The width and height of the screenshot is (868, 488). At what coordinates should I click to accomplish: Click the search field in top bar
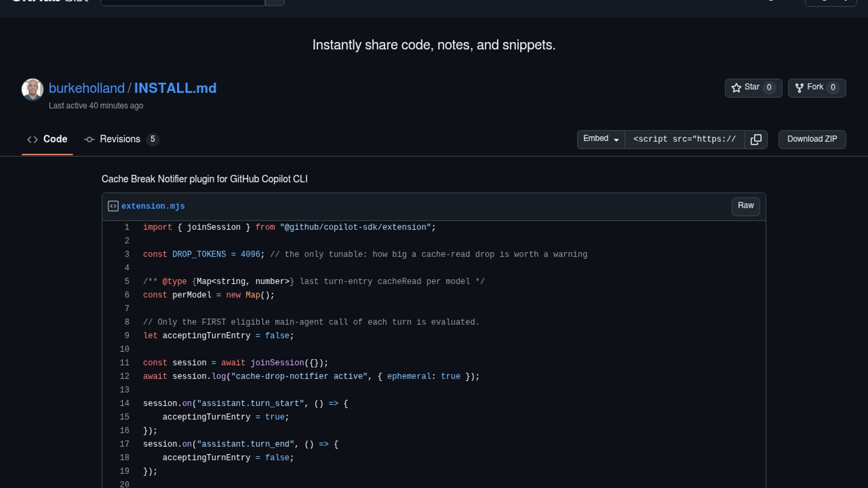tap(182, 2)
